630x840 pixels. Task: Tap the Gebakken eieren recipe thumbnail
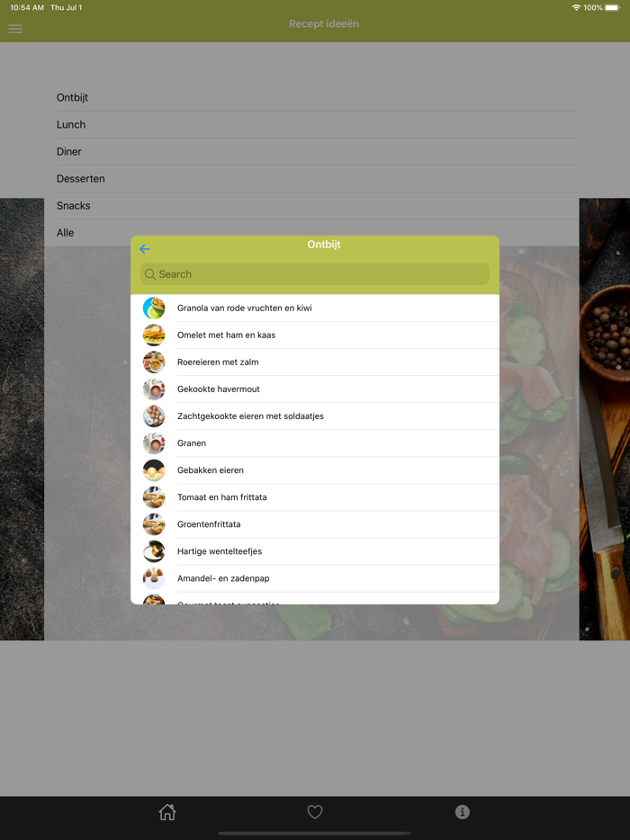point(154,470)
